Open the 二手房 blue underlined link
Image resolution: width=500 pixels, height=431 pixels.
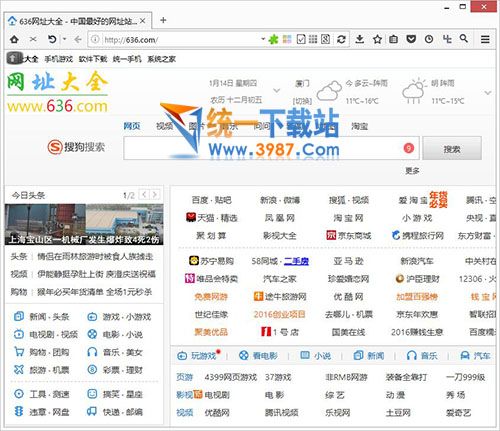pyautogui.click(x=296, y=261)
